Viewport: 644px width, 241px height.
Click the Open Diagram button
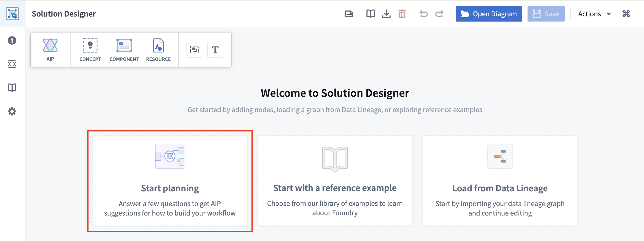coord(489,14)
